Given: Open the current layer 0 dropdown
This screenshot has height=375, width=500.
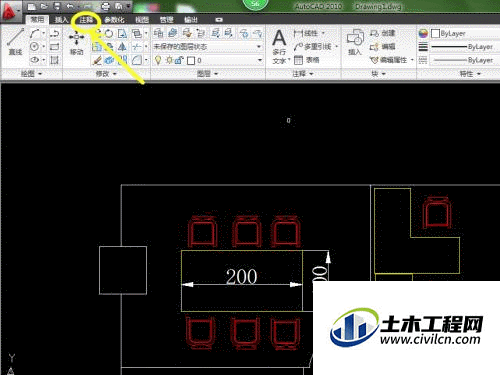Looking at the screenshot, I should pyautogui.click(x=260, y=60).
